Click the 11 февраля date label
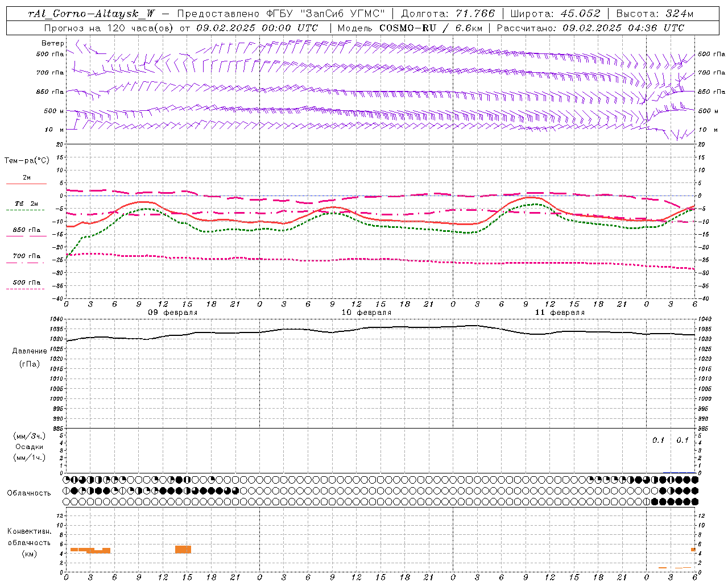 point(560,313)
